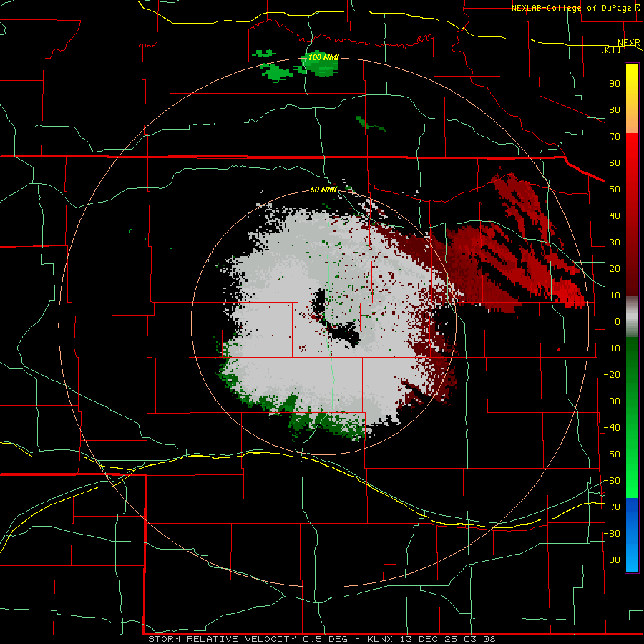Click the positive 60 scale label

point(615,163)
